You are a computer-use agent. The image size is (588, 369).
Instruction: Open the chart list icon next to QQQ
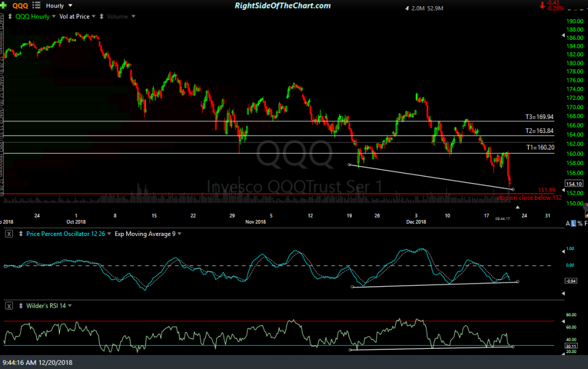point(36,5)
